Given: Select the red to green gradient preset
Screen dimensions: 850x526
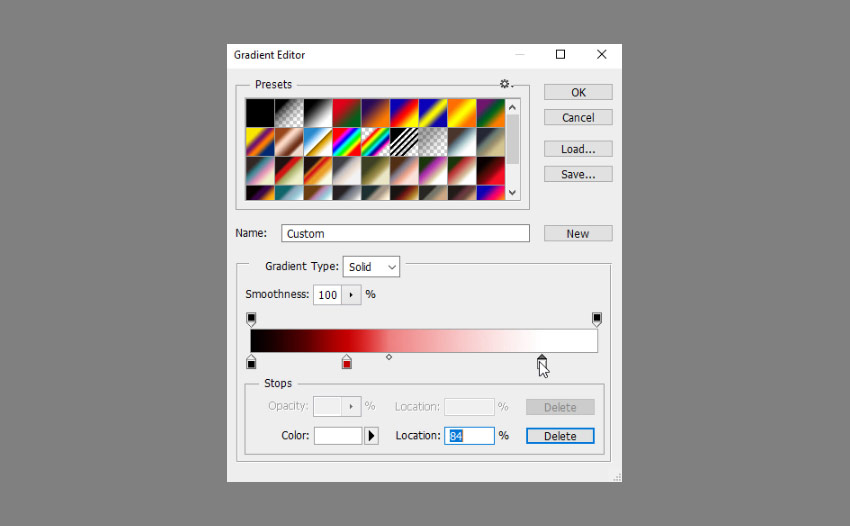Looking at the screenshot, I should (346, 113).
